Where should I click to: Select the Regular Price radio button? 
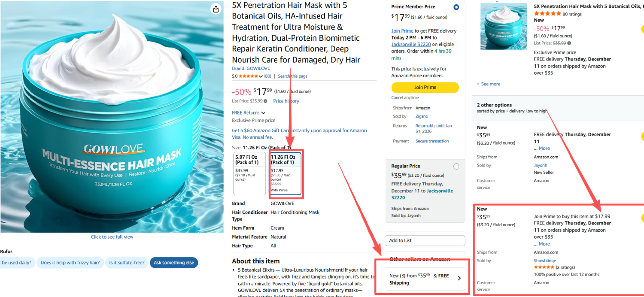(456, 167)
